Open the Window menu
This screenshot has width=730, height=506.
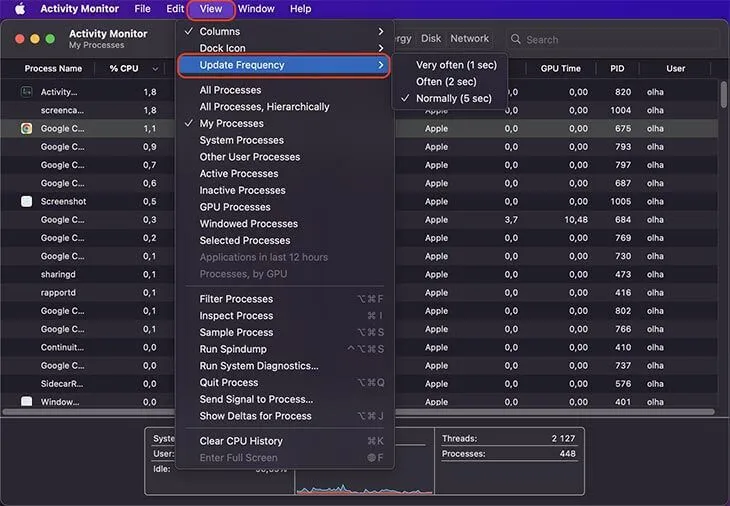click(256, 9)
